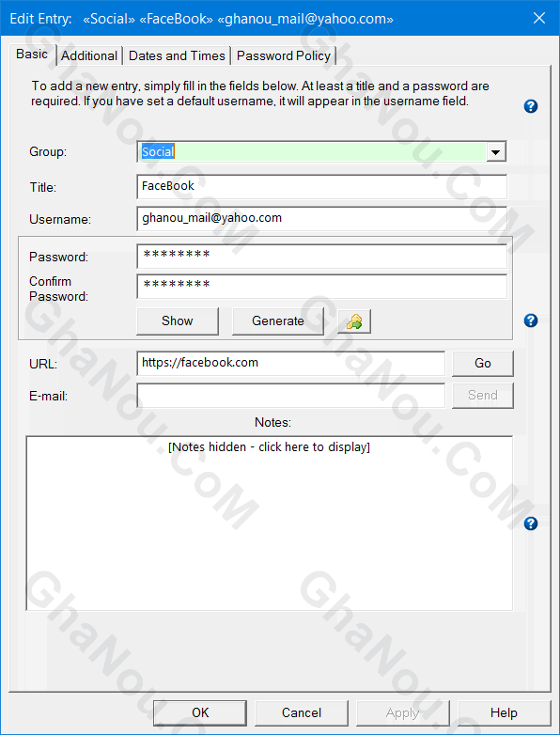Cancel editing the entry
The width and height of the screenshot is (560, 735).
pyautogui.click(x=302, y=713)
